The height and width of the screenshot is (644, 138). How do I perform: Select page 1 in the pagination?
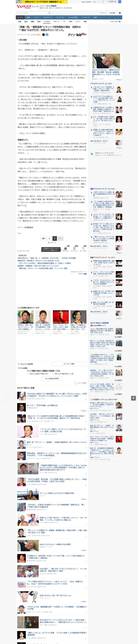point(49,238)
